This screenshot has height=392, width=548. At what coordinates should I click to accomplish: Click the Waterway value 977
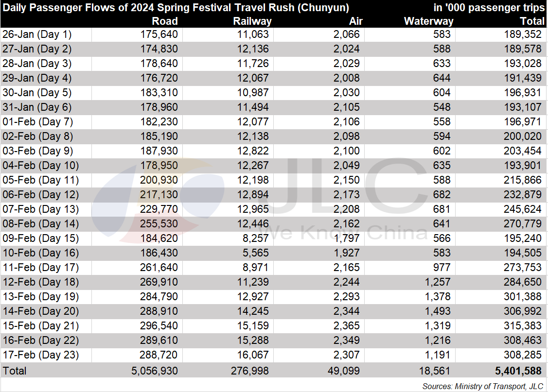click(442, 268)
